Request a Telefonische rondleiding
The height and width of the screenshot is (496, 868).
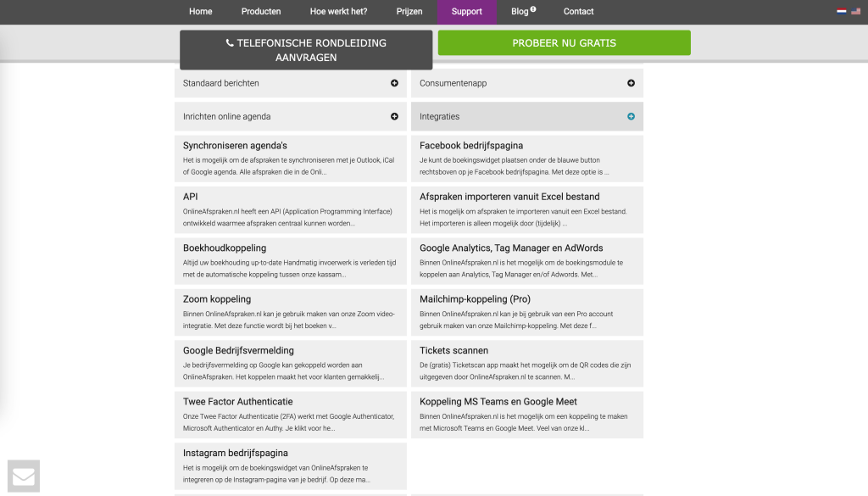tap(306, 50)
